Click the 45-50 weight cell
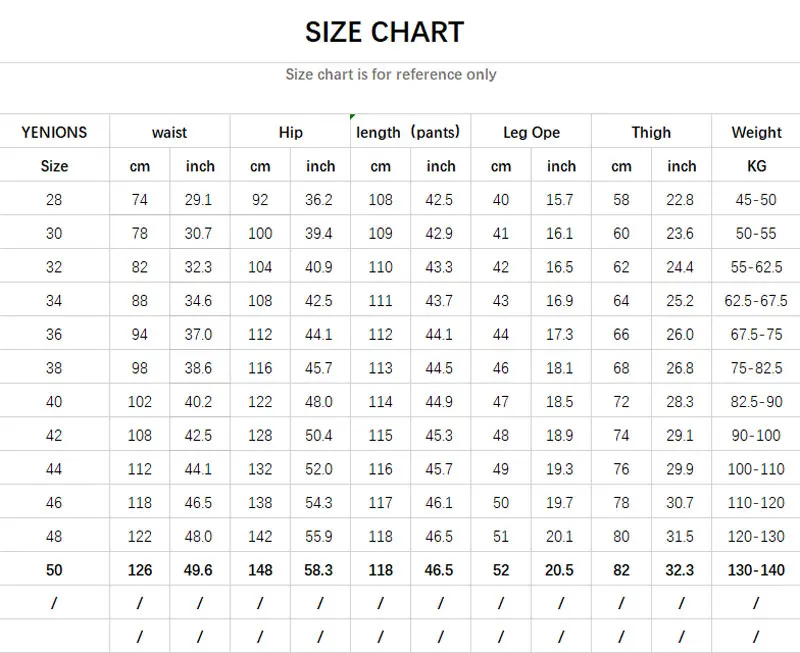 (756, 200)
